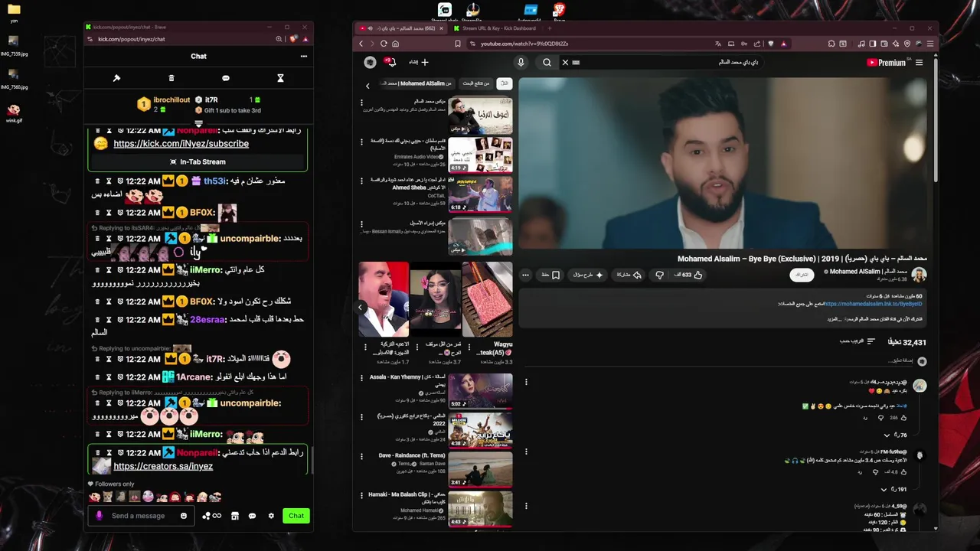Open the yzn folder on desktop
This screenshot has height=551, width=980.
[14, 11]
